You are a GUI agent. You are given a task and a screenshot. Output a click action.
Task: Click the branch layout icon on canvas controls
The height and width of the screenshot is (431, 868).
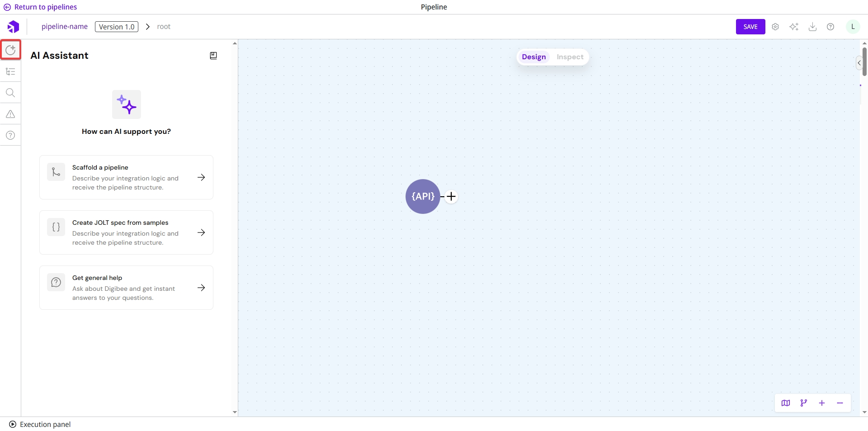[x=804, y=403]
